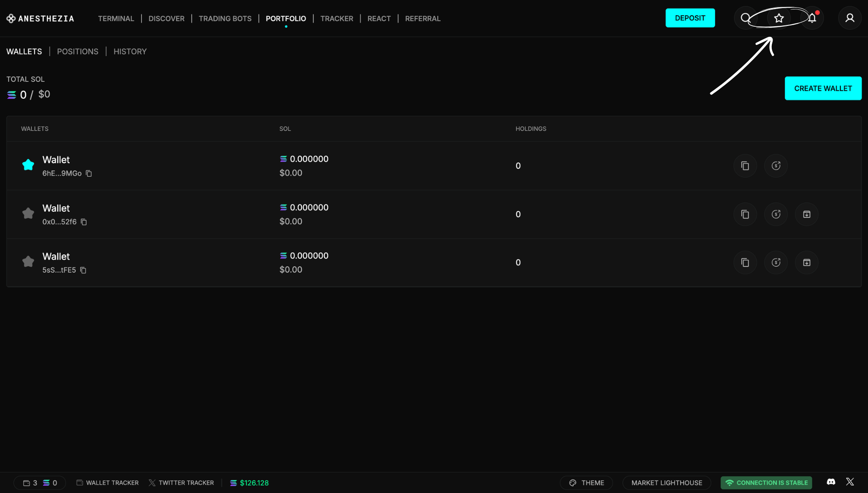
Task: Open the search icon in header
Action: 745,18
